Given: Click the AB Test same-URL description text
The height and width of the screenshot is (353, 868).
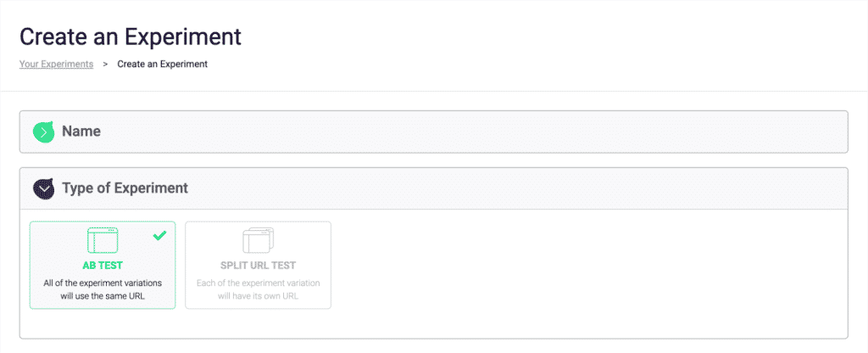Looking at the screenshot, I should pos(103,289).
